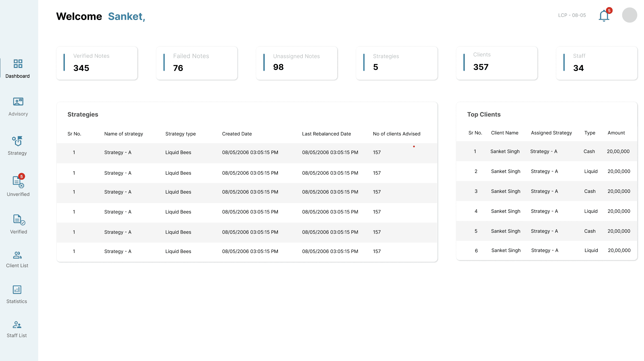The image size is (644, 361).
Task: Open the notification bell
Action: (x=604, y=16)
